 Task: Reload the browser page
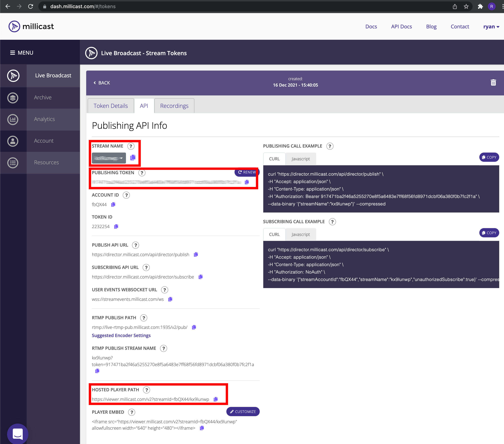(31, 6)
